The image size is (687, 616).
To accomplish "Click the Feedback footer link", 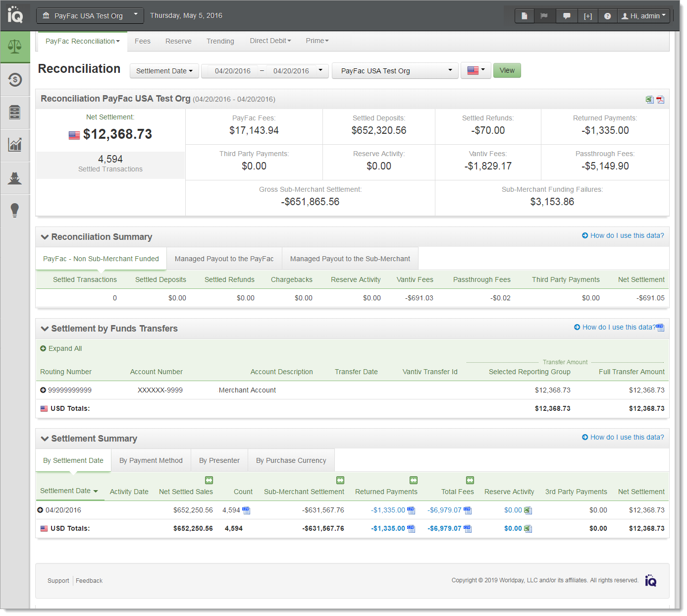I will (89, 581).
